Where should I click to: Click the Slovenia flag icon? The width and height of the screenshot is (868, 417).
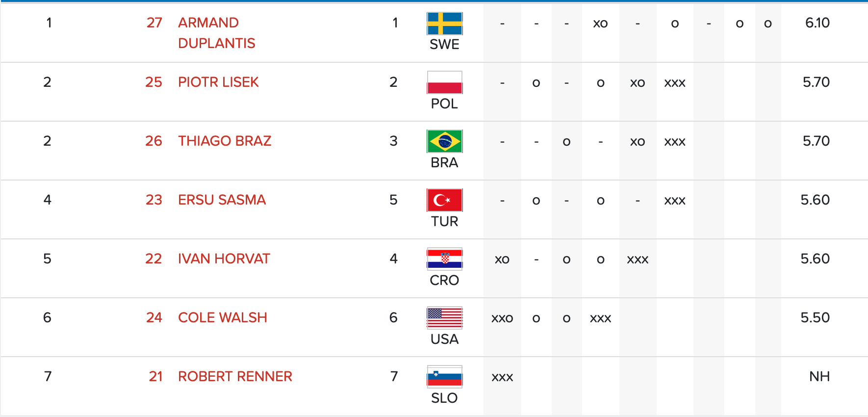(444, 377)
